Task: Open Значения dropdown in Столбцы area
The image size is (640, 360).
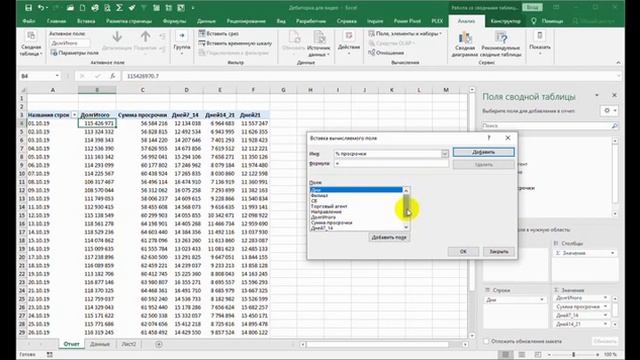Action: pyautogui.click(x=612, y=253)
